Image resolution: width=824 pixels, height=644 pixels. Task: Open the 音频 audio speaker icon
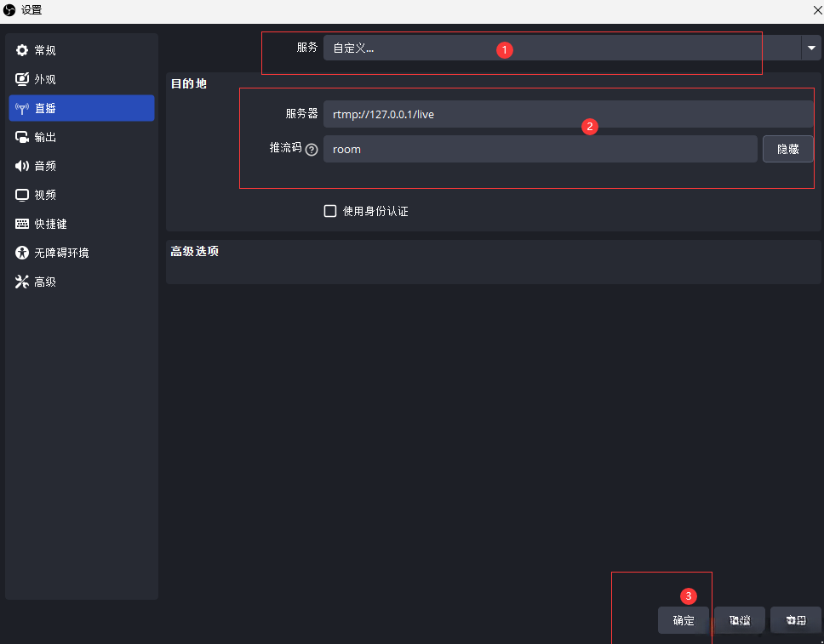coord(21,166)
